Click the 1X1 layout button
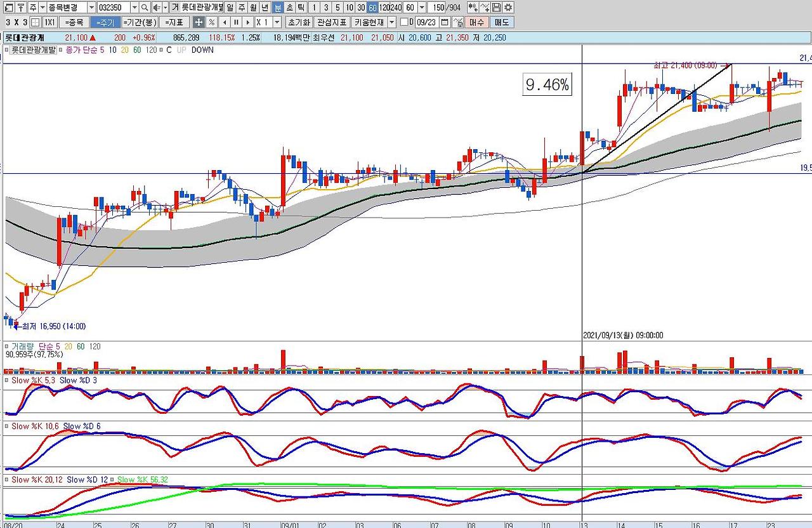Viewport: 812px width, 528px height. tap(49, 22)
